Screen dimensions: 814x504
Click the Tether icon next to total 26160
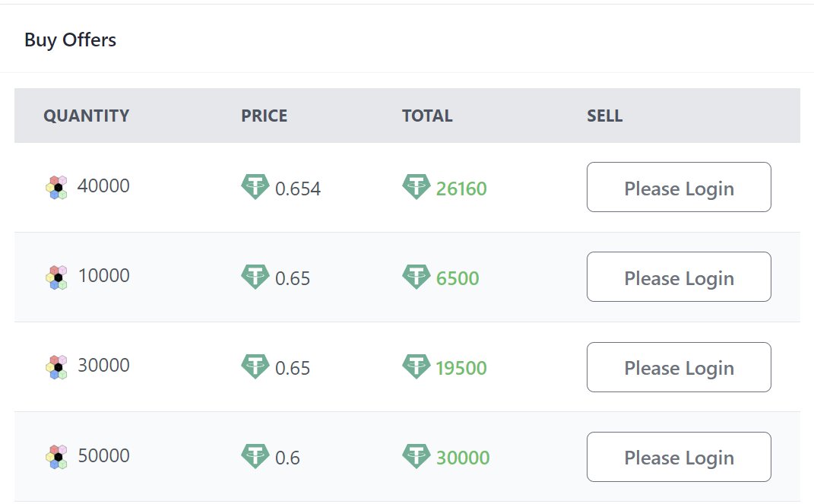point(416,187)
